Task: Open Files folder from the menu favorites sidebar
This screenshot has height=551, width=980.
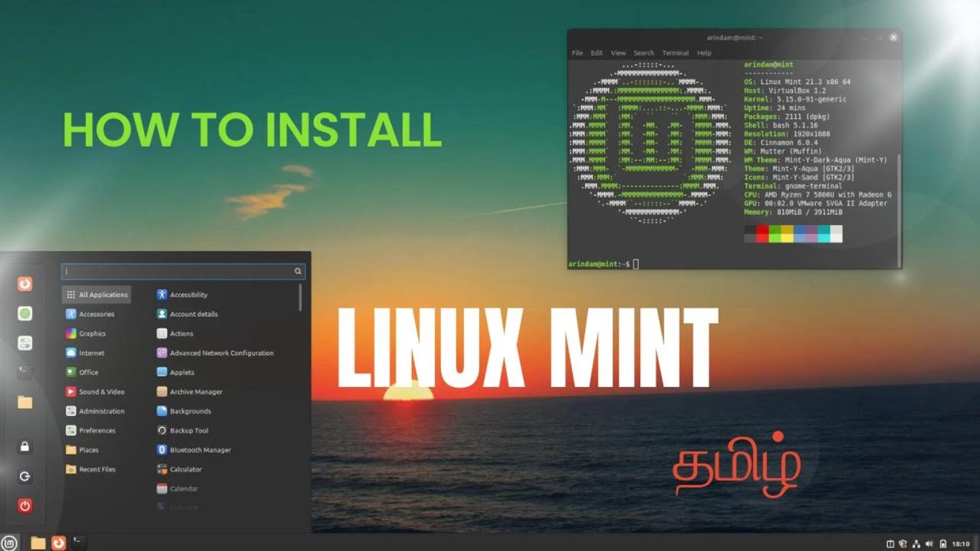Action: [x=25, y=402]
